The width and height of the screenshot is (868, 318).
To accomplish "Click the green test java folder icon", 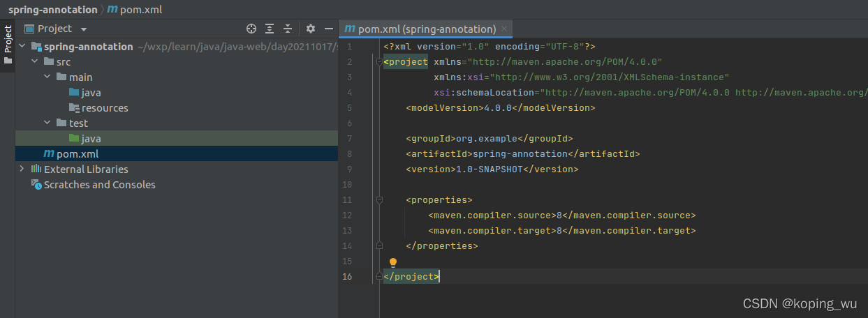I will (x=74, y=138).
